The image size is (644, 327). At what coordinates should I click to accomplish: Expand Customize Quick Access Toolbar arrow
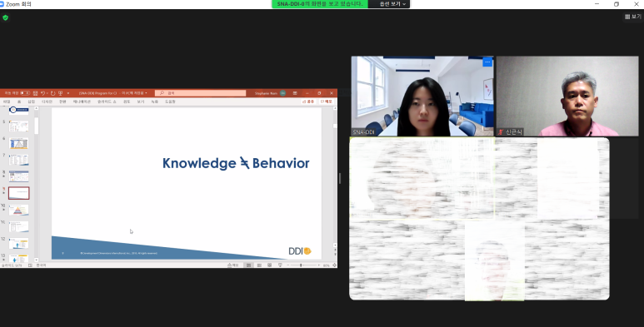point(68,93)
